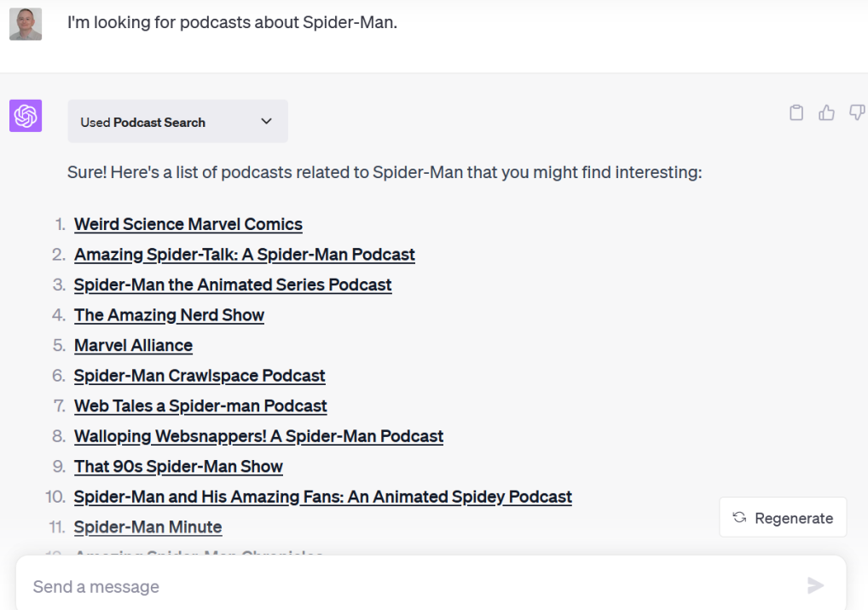The height and width of the screenshot is (610, 868).
Task: Open the Weird Science Marvel Comics link
Action: [x=188, y=224]
